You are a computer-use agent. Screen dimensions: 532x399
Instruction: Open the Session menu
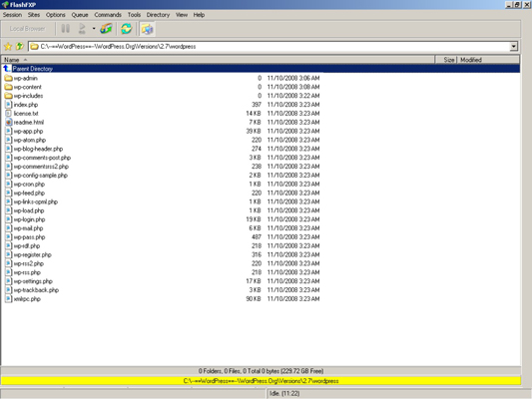click(x=12, y=15)
